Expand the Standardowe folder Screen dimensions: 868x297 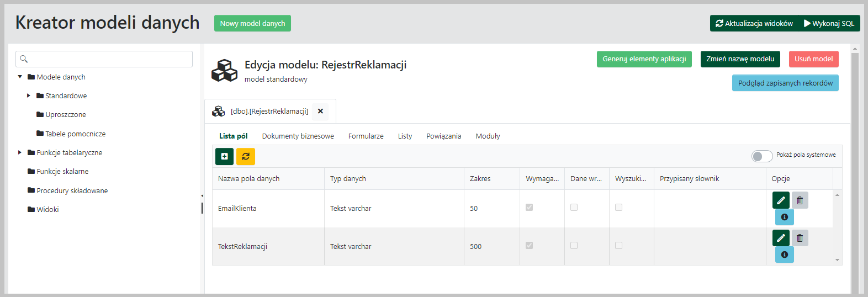pyautogui.click(x=29, y=96)
